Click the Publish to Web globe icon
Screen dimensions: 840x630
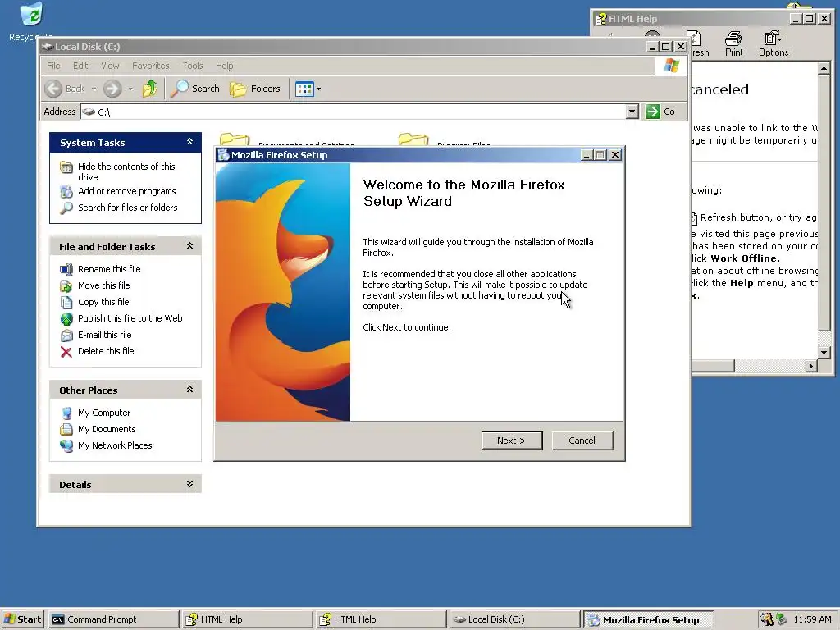click(66, 319)
